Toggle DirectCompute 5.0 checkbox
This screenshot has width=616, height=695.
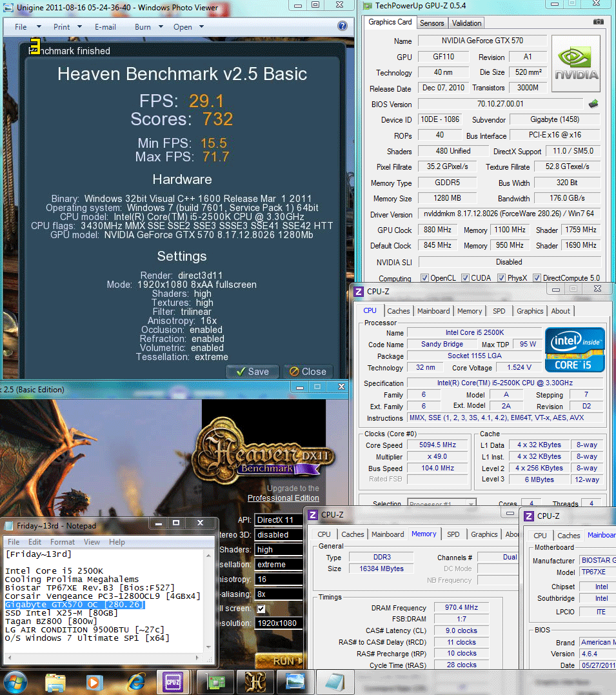click(537, 278)
